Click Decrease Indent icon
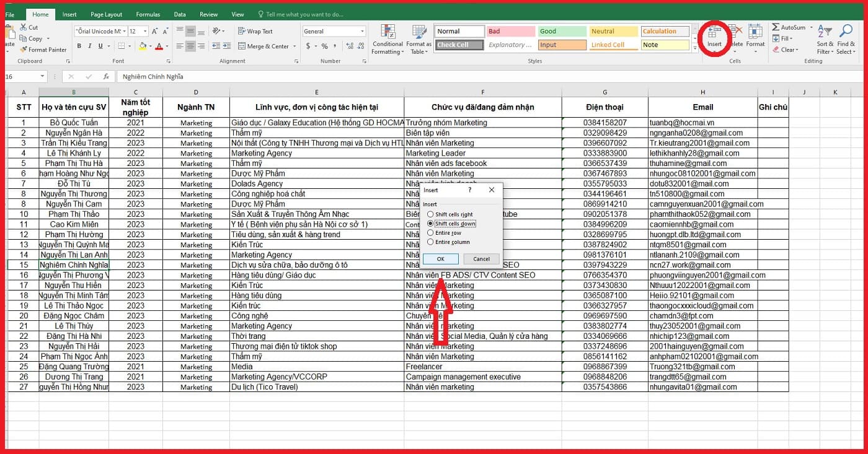This screenshot has width=868, height=454. (x=215, y=46)
